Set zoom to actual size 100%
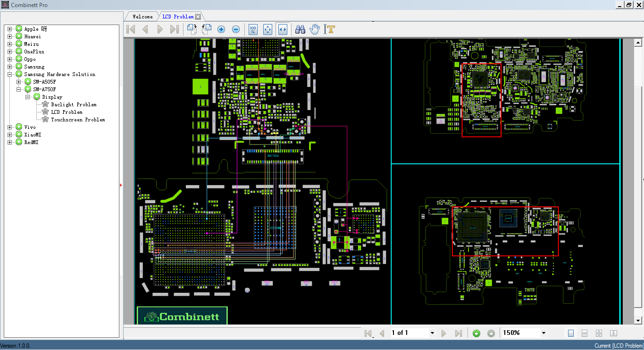 [x=253, y=29]
